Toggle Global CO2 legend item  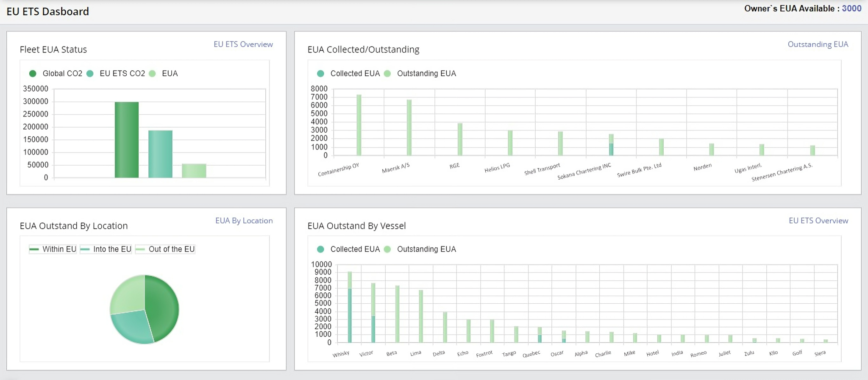coord(56,74)
